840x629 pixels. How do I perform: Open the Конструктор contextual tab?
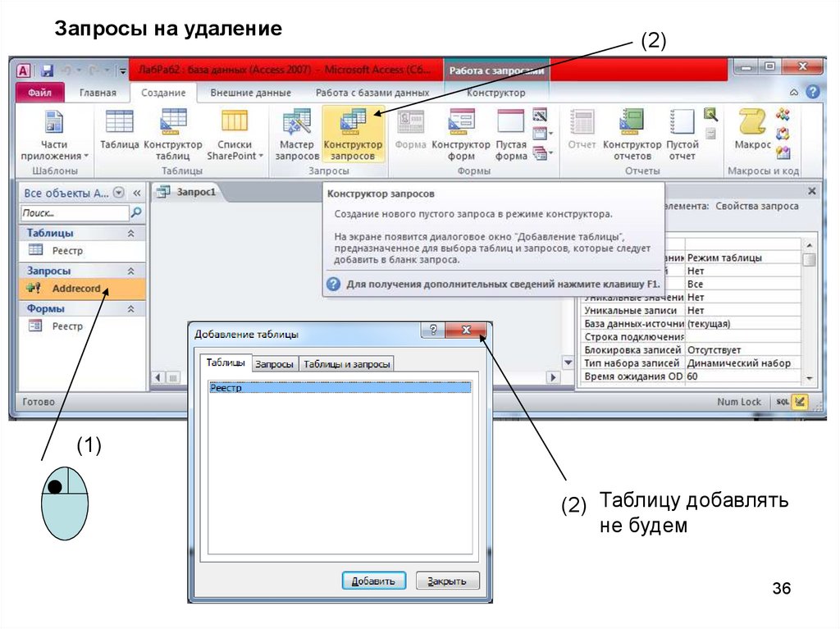coord(495,93)
